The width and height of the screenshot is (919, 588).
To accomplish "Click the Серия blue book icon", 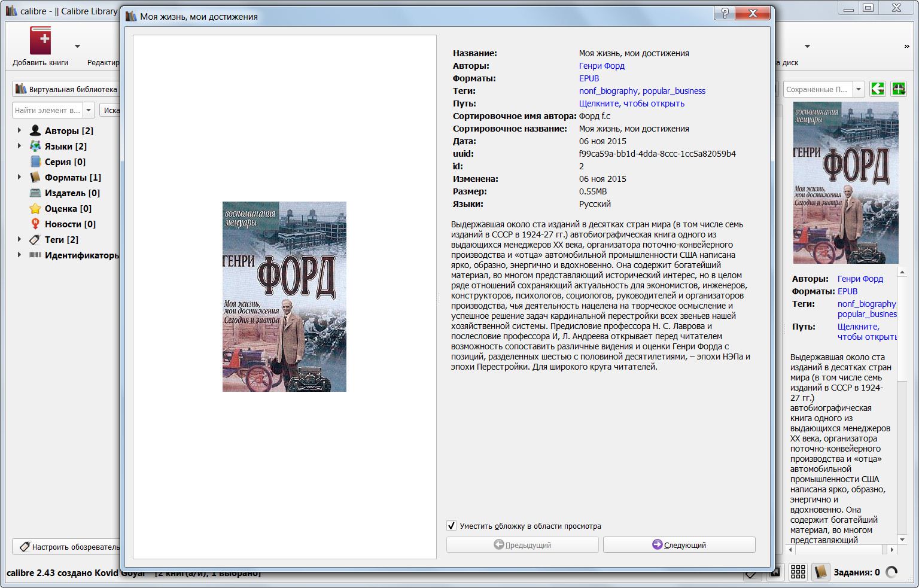I will coord(35,162).
